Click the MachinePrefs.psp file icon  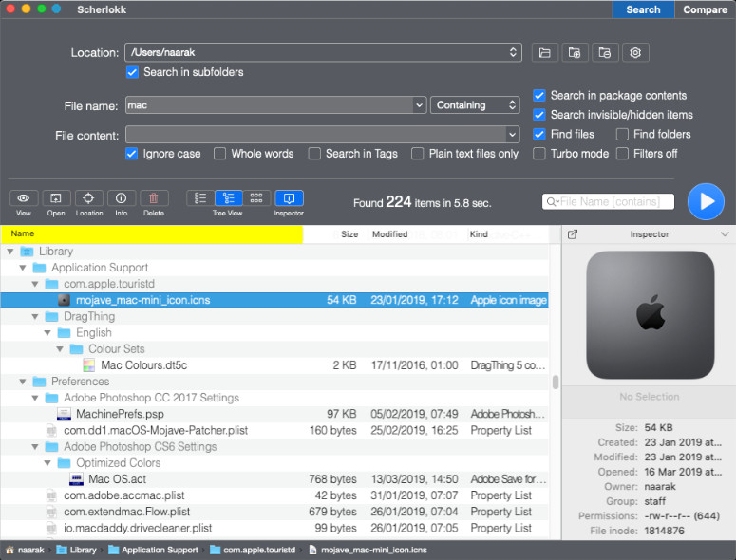click(x=64, y=414)
